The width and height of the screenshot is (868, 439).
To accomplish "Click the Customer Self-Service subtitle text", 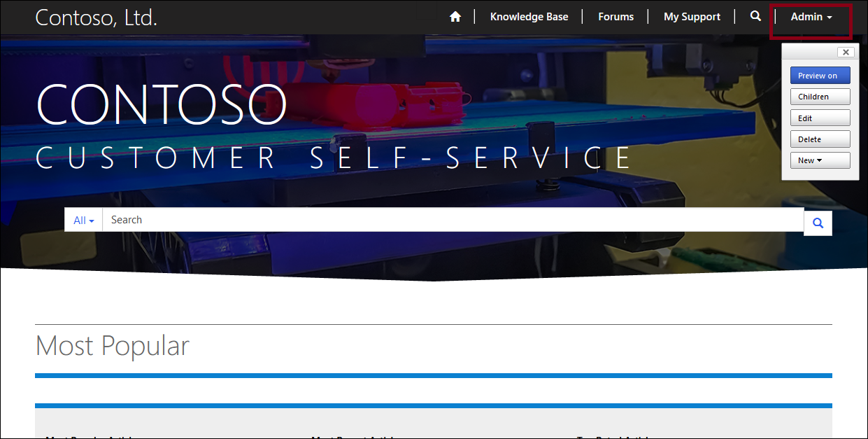I will [x=334, y=158].
